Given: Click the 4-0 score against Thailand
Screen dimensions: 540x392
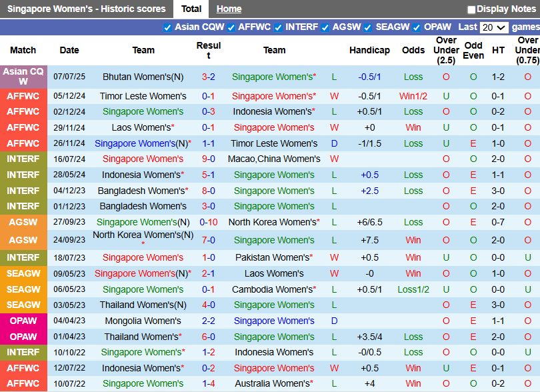Looking at the screenshot, I should (x=209, y=305).
